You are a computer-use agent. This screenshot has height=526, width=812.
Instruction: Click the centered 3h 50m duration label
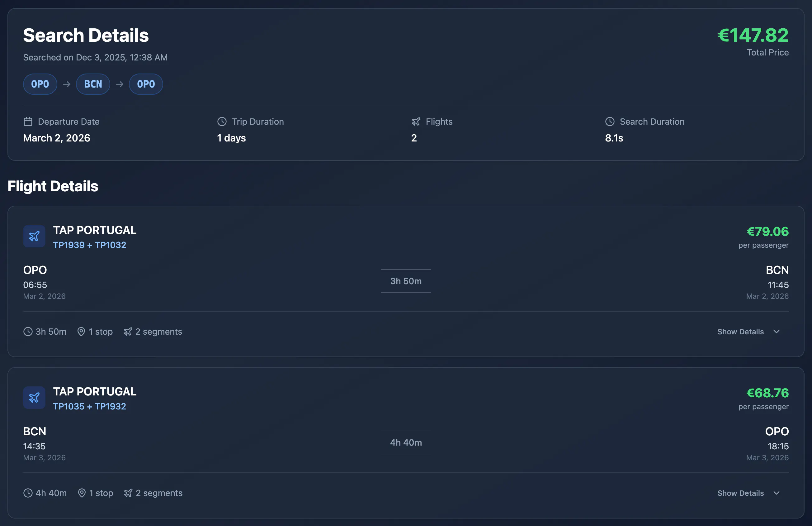tap(406, 281)
